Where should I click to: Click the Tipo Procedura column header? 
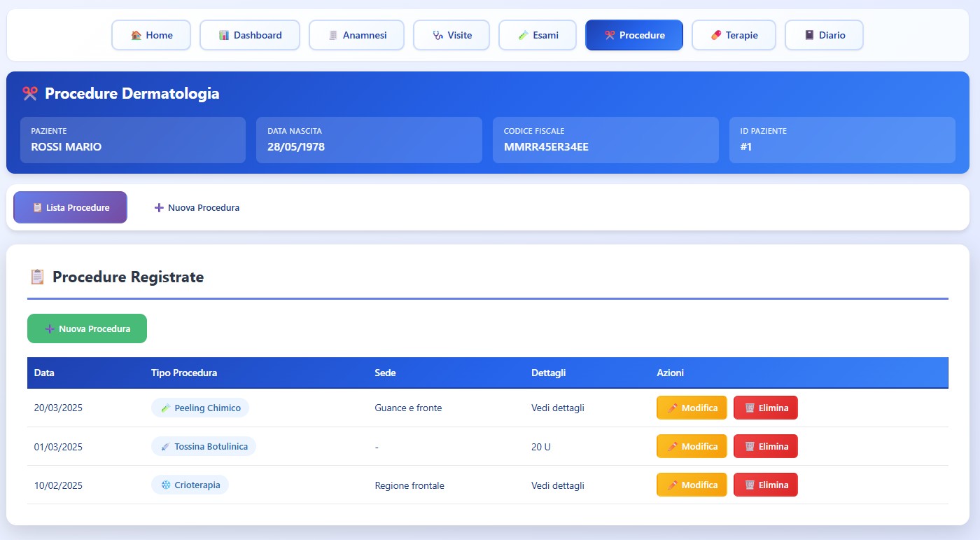coord(184,373)
